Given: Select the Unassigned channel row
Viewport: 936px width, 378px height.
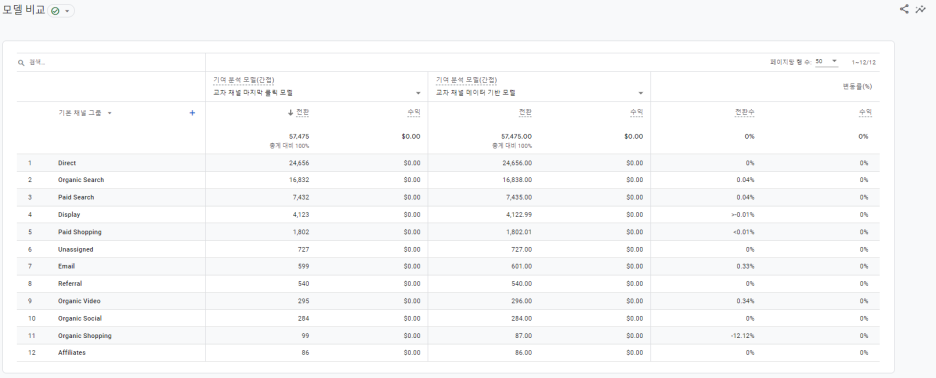Looking at the screenshot, I should 448,249.
